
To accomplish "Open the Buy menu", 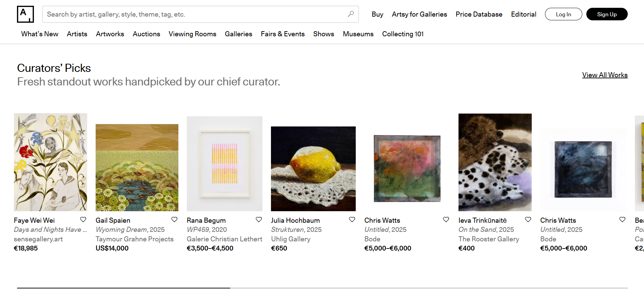I will [x=377, y=14].
